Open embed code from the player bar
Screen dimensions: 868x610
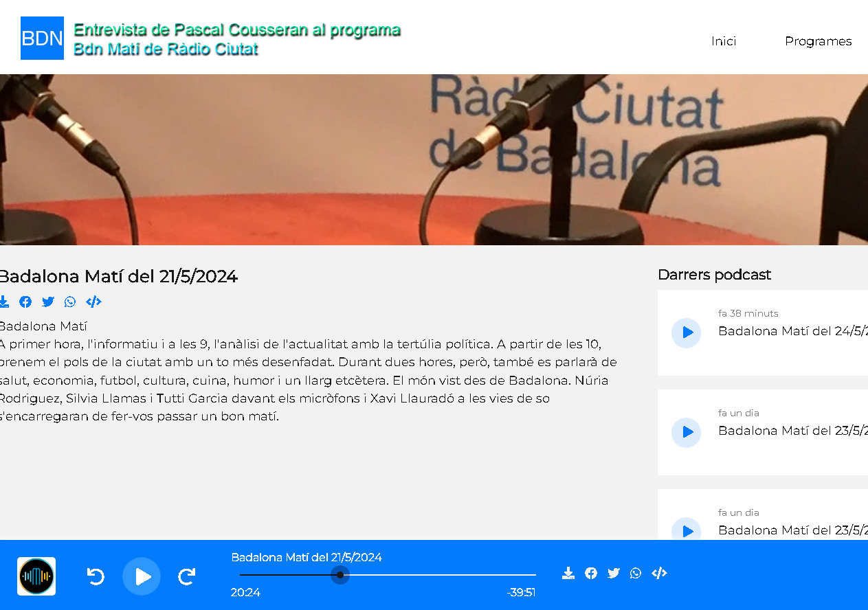[x=659, y=574]
